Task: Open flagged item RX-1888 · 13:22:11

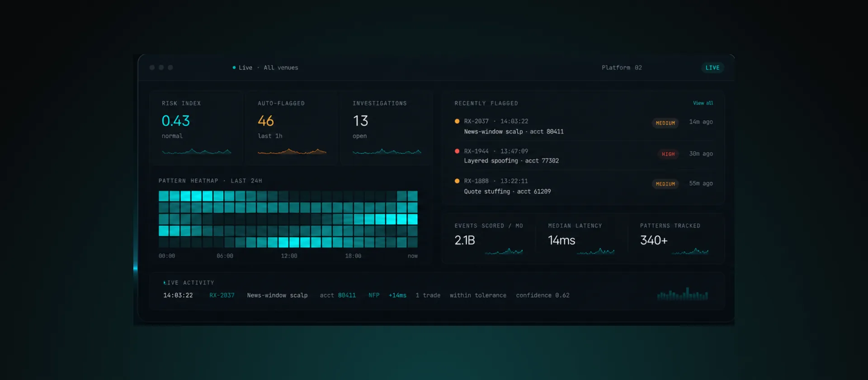Action: point(496,181)
